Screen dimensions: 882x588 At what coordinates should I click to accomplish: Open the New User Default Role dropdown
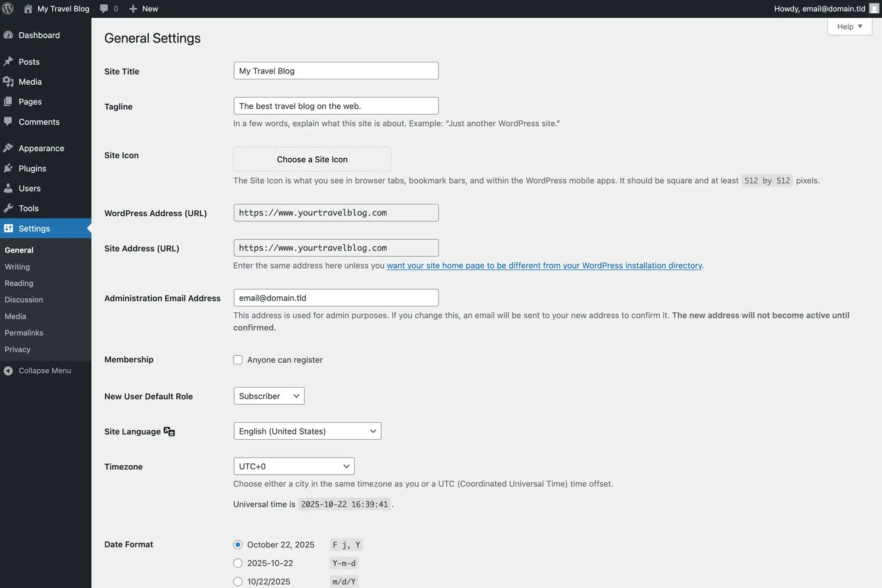(x=268, y=396)
